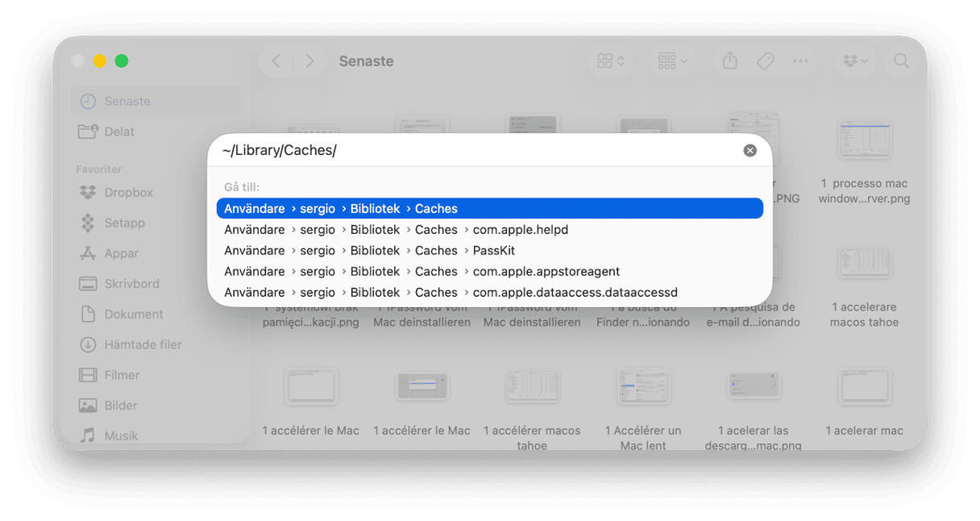Choose the com.apple.dataaccess.dataaccessd path suggestion
The width and height of the screenshot is (980, 521).
490,293
